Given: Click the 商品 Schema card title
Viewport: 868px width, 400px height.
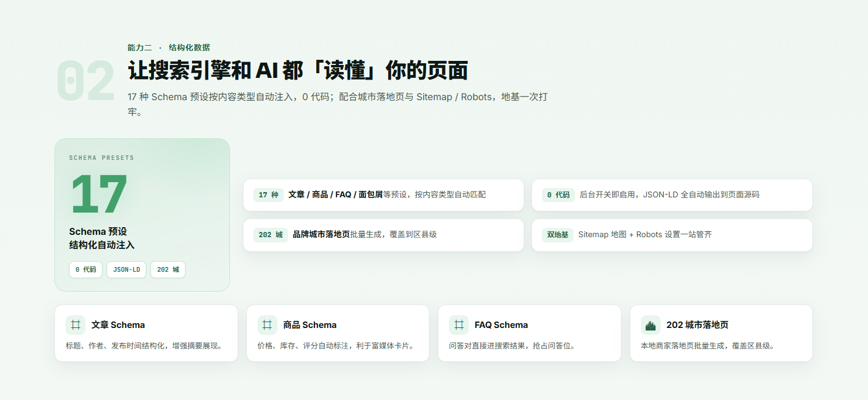Looking at the screenshot, I should tap(310, 325).
